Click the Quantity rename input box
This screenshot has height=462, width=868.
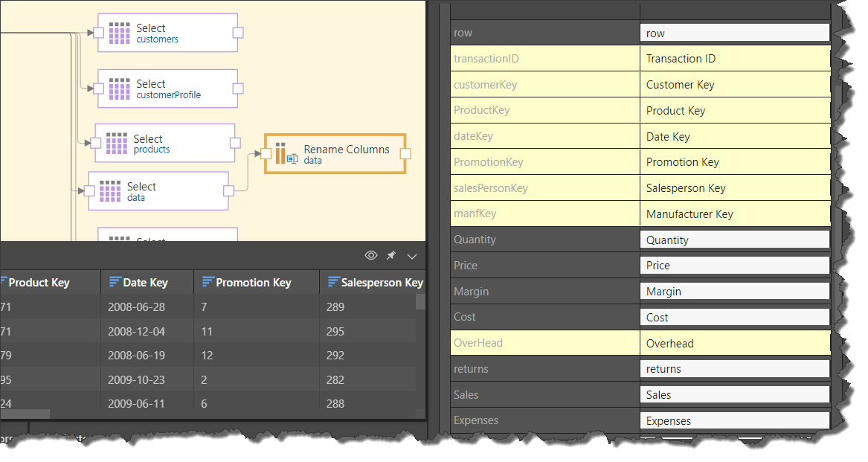tap(734, 240)
